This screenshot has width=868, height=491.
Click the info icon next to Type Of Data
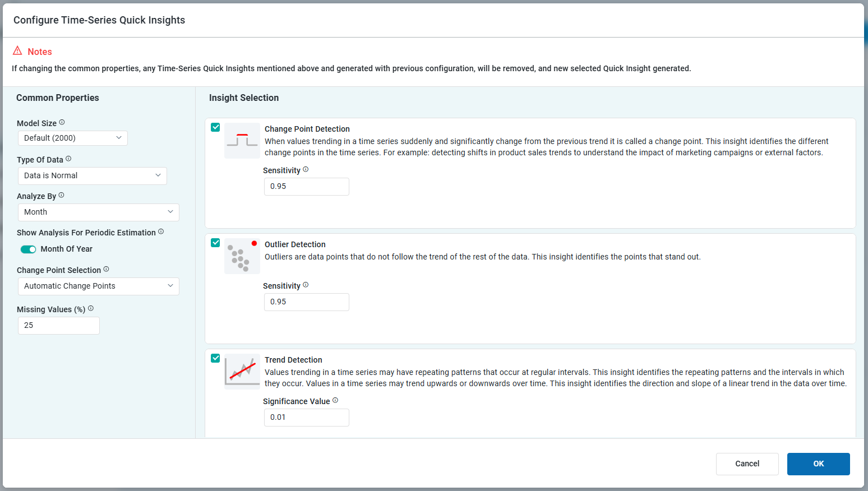coord(68,159)
